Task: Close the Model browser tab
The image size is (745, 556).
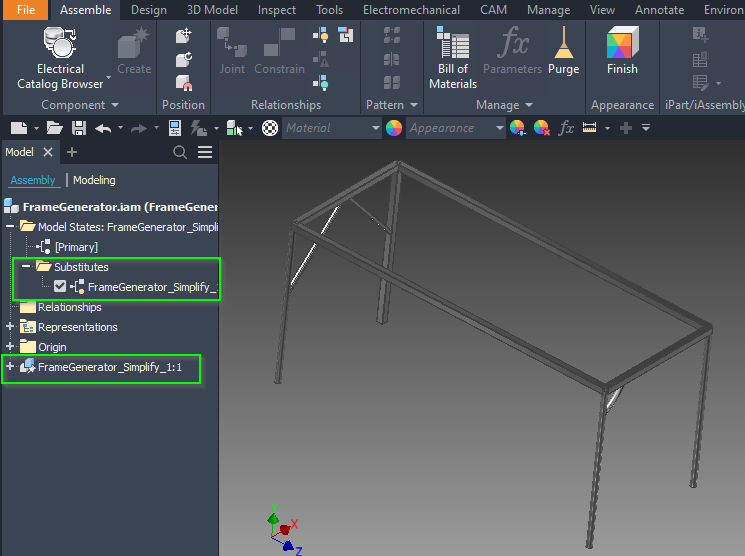Action: tap(48, 152)
